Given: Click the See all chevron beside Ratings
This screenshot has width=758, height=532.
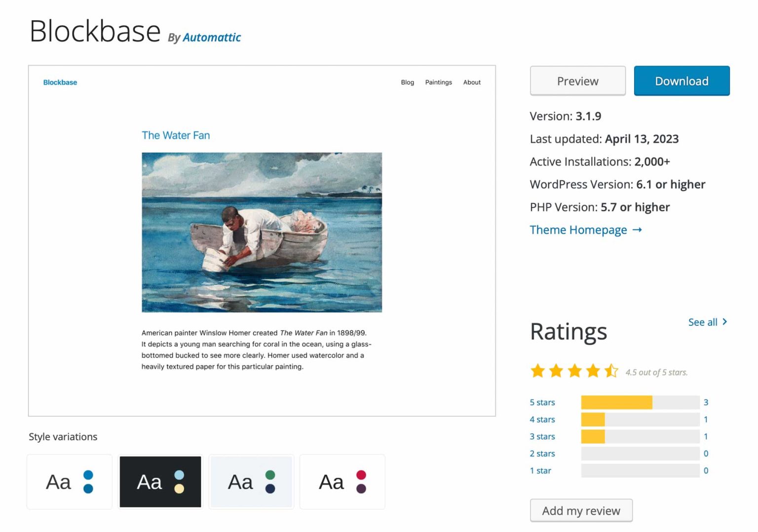Looking at the screenshot, I should coord(724,321).
